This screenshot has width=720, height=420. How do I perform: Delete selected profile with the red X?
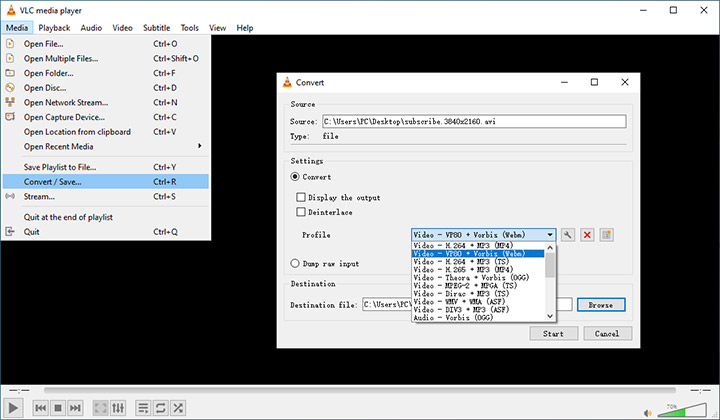587,235
